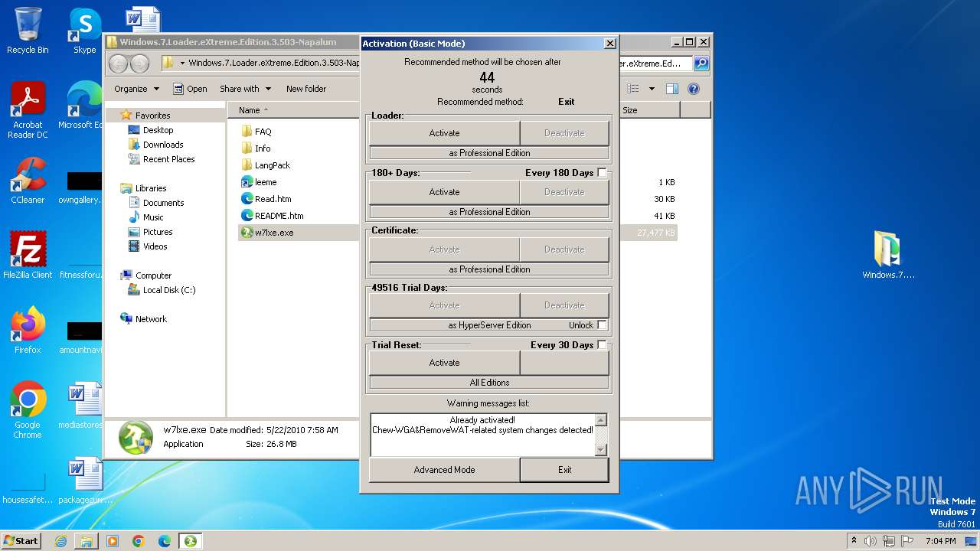Click New folder in the toolbar

[x=305, y=89]
